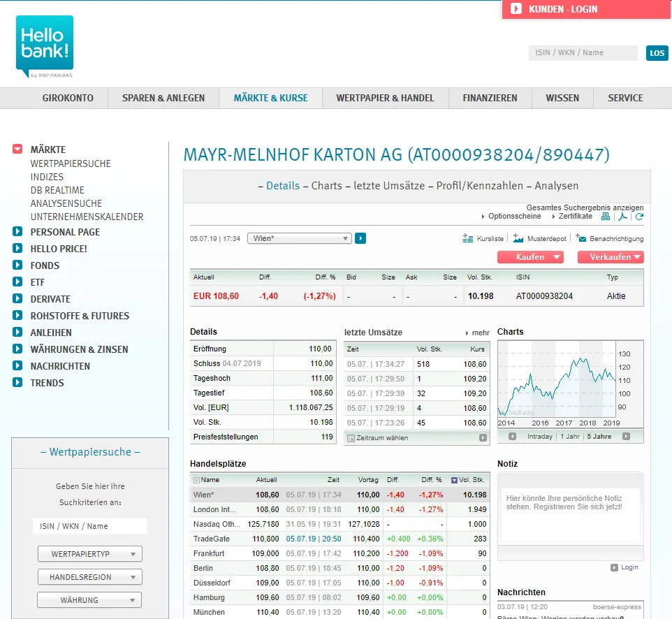This screenshot has height=619, width=672.
Task: Open the Wien exchange dropdown
Action: pos(300,238)
